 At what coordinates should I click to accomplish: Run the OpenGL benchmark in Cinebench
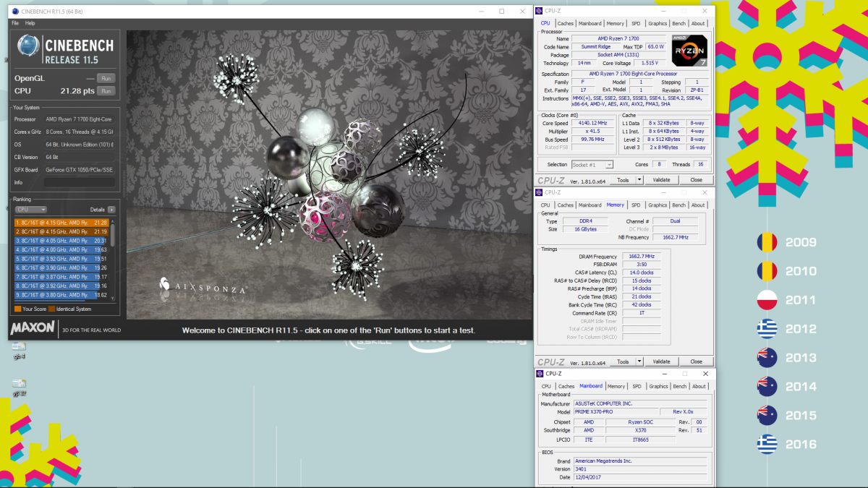click(x=106, y=78)
